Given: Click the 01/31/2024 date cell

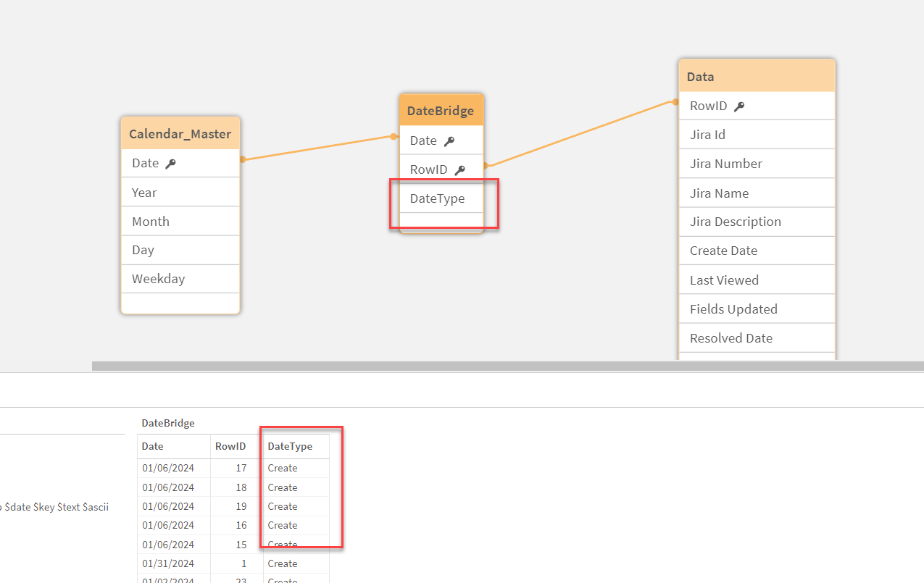Looking at the screenshot, I should point(174,563).
